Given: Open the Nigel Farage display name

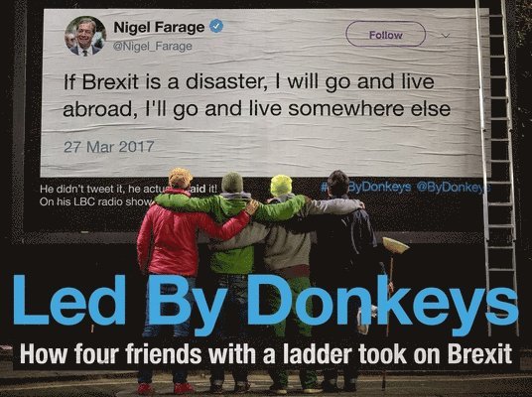Looking at the screenshot, I should (159, 27).
